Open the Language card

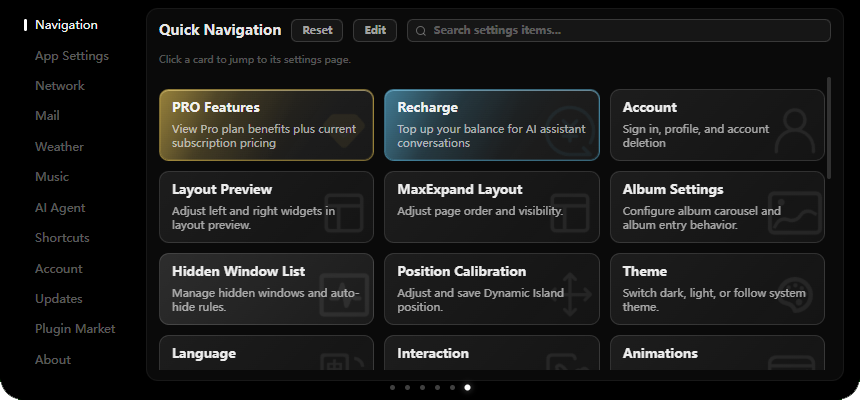coord(267,353)
